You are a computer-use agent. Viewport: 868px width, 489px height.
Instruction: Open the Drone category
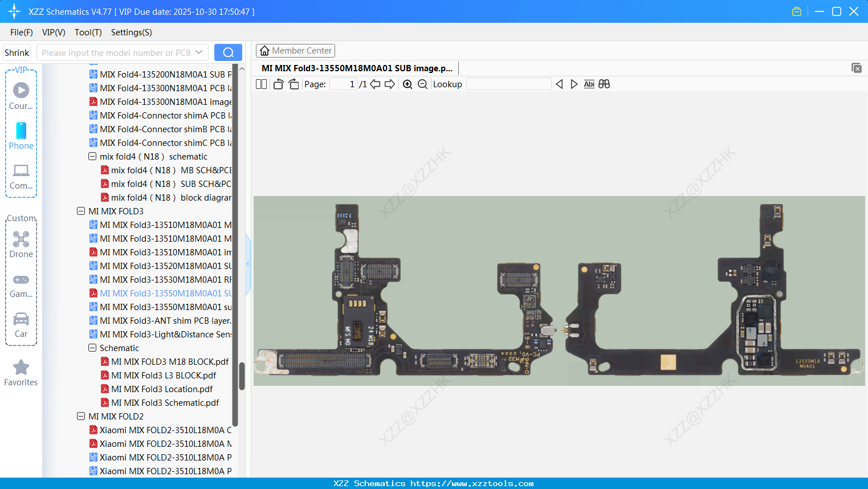21,244
